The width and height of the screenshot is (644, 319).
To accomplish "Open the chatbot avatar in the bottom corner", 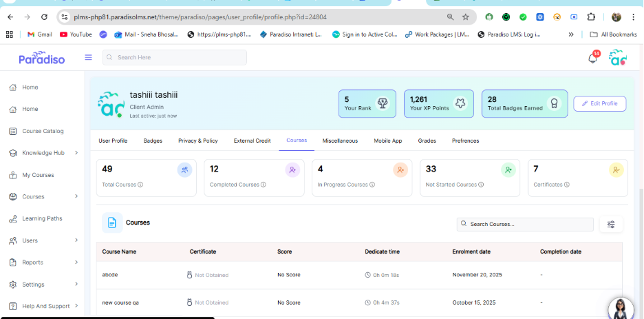I will click(x=621, y=307).
